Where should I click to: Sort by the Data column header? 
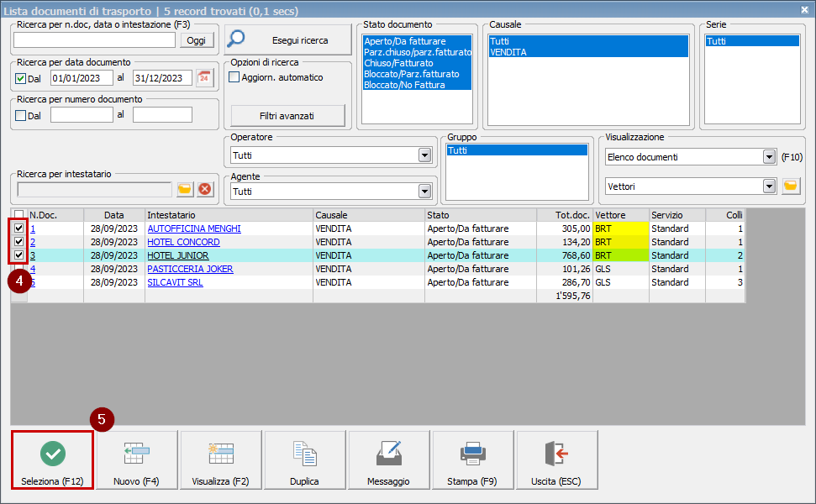tap(114, 215)
